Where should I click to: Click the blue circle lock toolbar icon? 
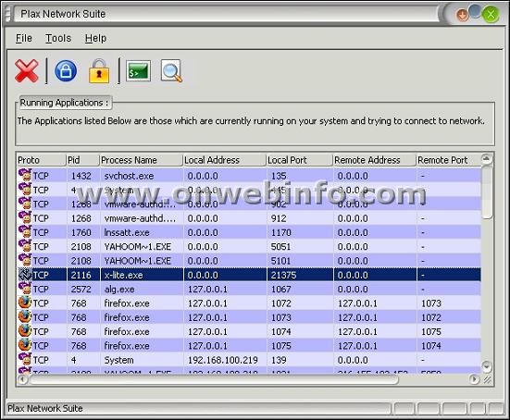click(x=66, y=70)
